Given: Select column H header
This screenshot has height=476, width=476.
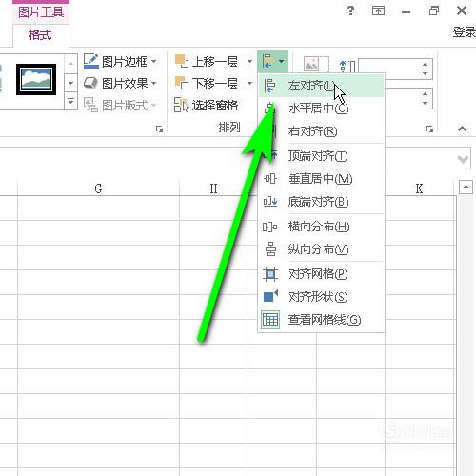Looking at the screenshot, I should (x=213, y=188).
